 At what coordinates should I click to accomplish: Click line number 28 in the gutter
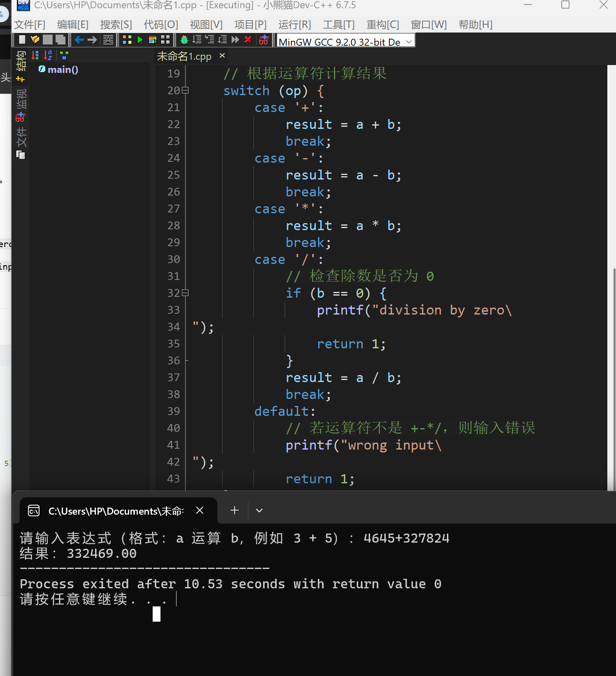point(174,226)
